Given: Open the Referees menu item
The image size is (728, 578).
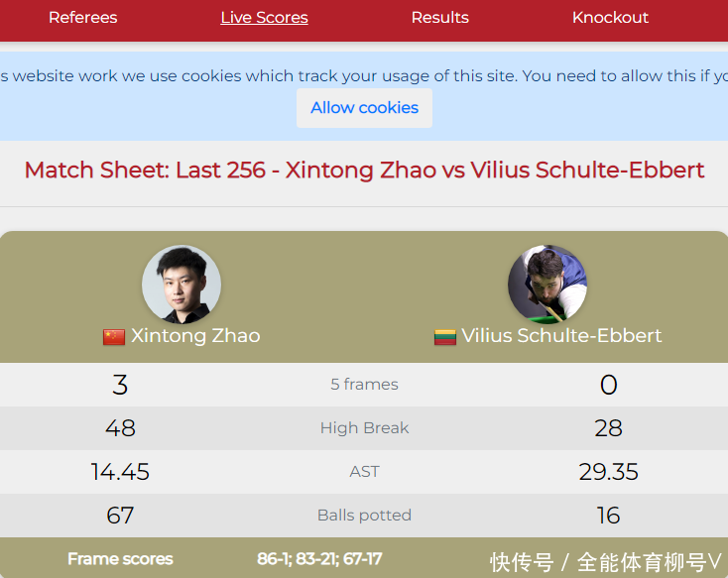Looking at the screenshot, I should click(82, 18).
